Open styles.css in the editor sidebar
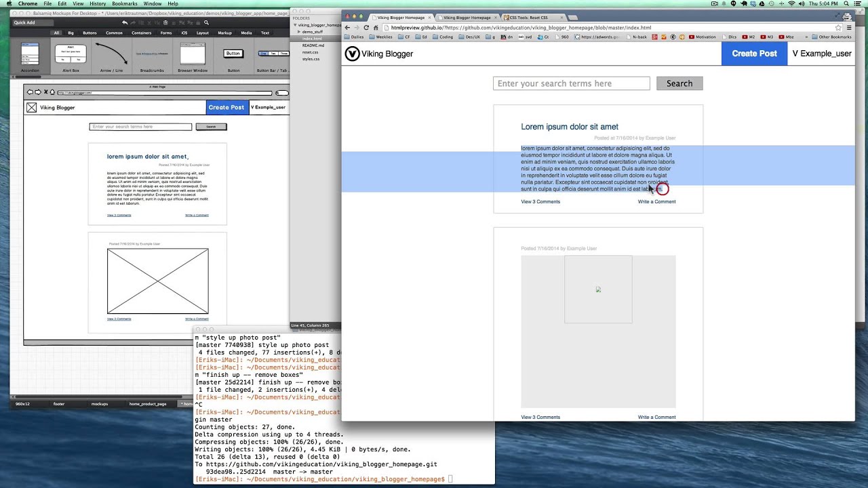868x488 pixels. tap(311, 59)
